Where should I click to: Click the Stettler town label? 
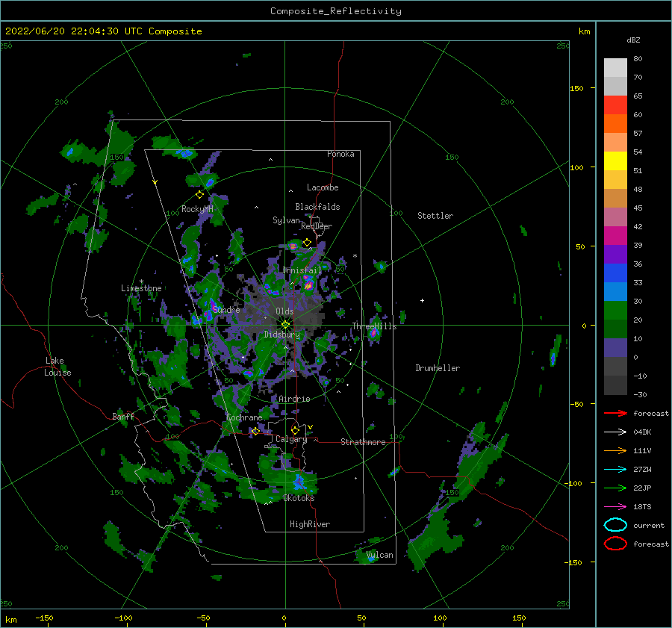click(x=435, y=216)
